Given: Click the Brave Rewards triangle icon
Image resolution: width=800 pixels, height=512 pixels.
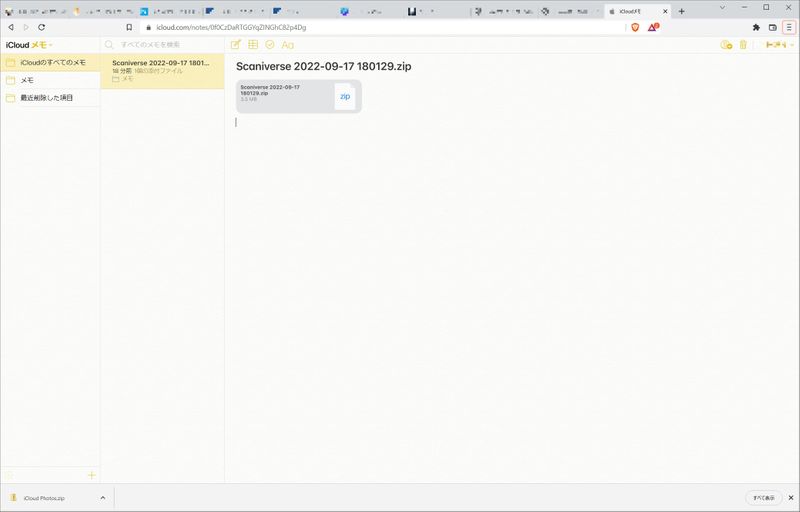Looking at the screenshot, I should point(654,27).
